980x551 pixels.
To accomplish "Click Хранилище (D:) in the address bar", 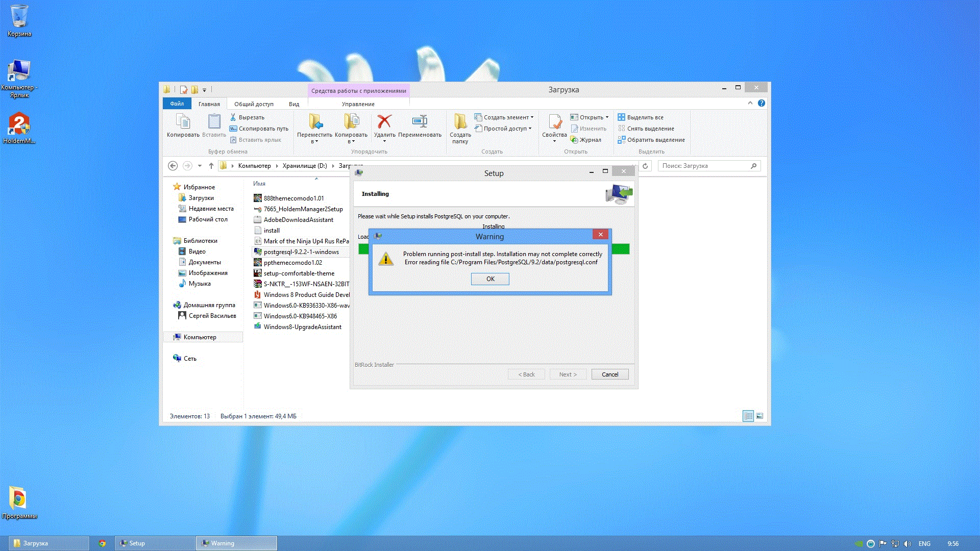I will [x=305, y=166].
